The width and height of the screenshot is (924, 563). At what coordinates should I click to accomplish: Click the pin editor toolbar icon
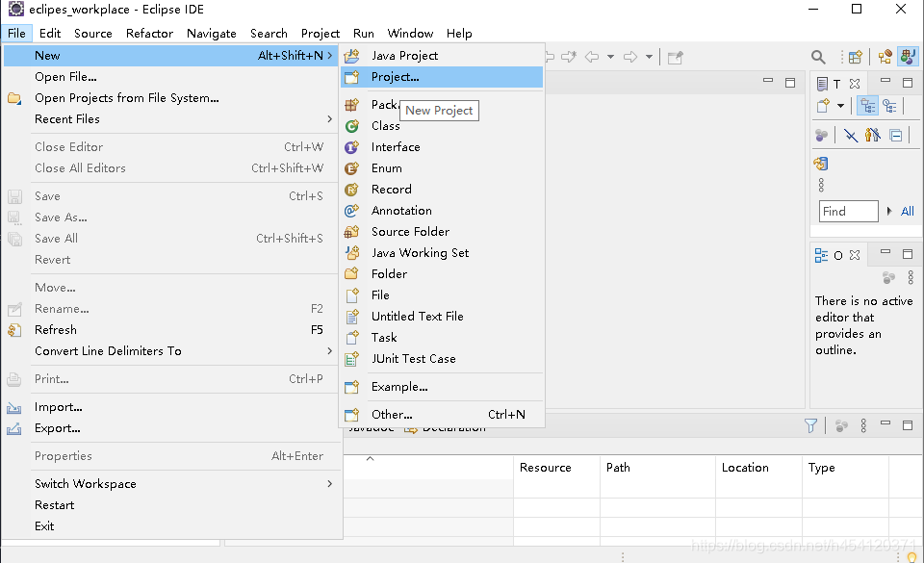click(676, 57)
